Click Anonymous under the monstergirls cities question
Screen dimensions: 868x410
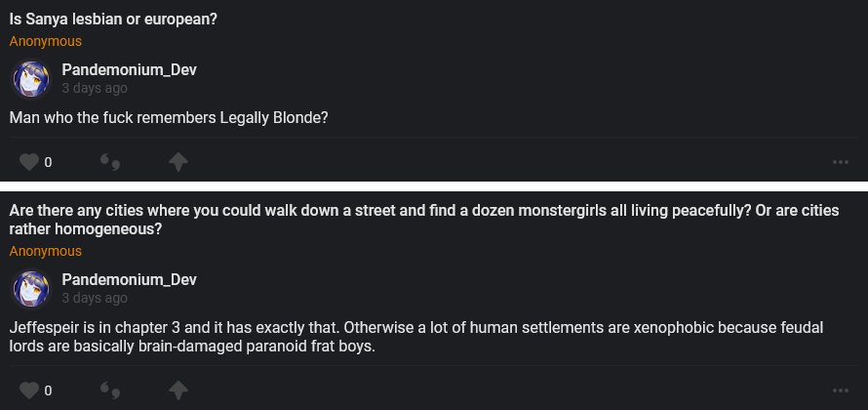(46, 251)
